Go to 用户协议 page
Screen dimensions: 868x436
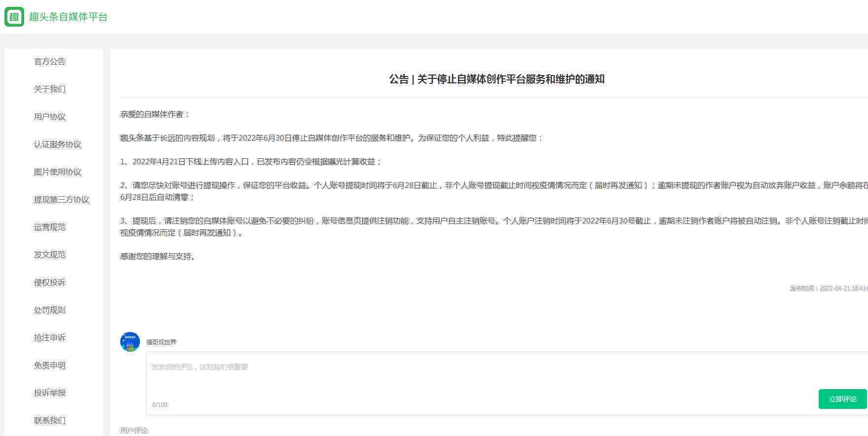pos(50,117)
